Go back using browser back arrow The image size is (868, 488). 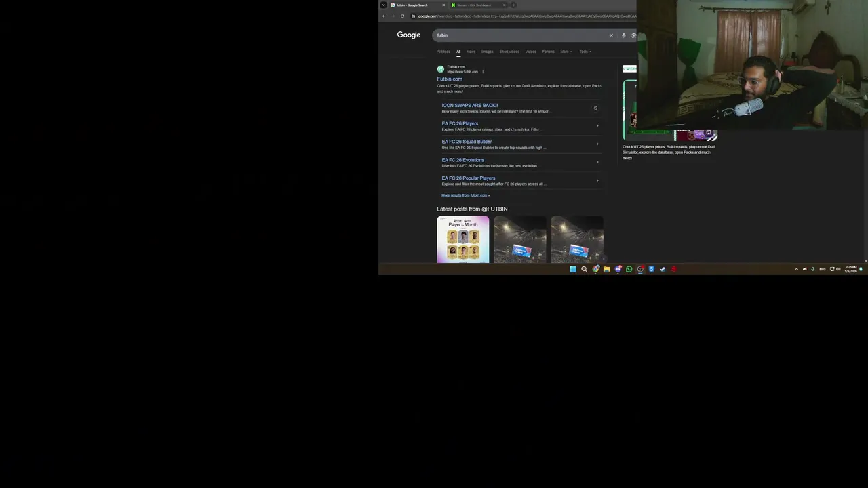384,16
